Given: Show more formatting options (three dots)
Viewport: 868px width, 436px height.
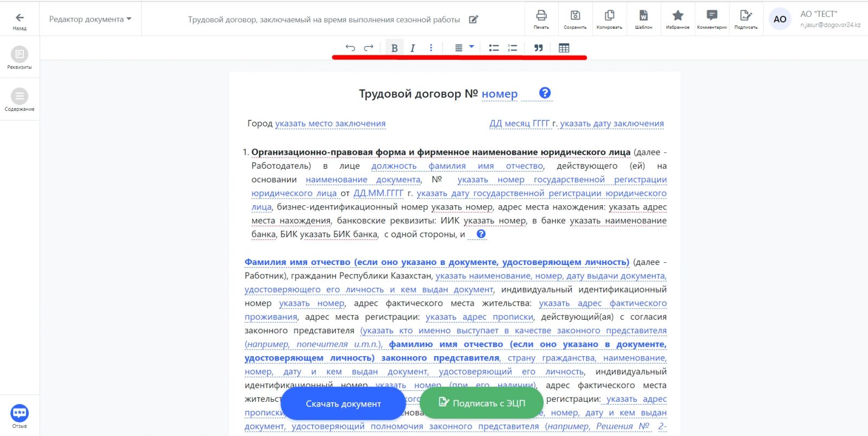Looking at the screenshot, I should [x=431, y=48].
